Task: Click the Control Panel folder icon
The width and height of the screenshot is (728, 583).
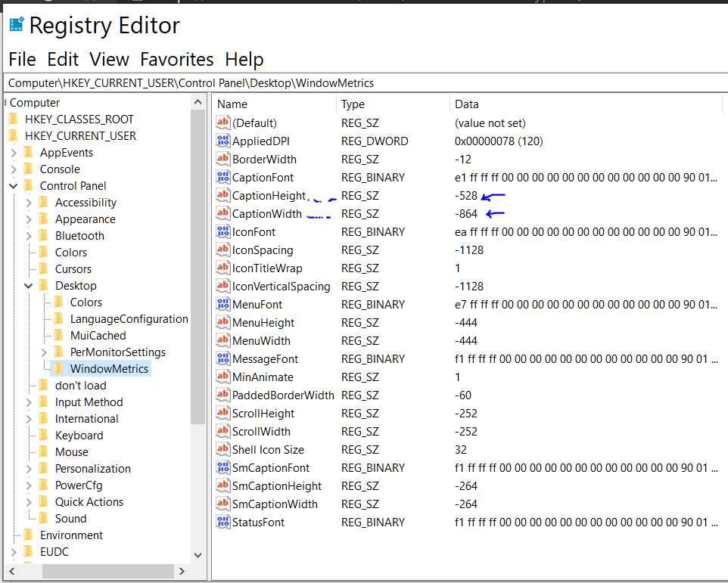Action: [x=28, y=186]
